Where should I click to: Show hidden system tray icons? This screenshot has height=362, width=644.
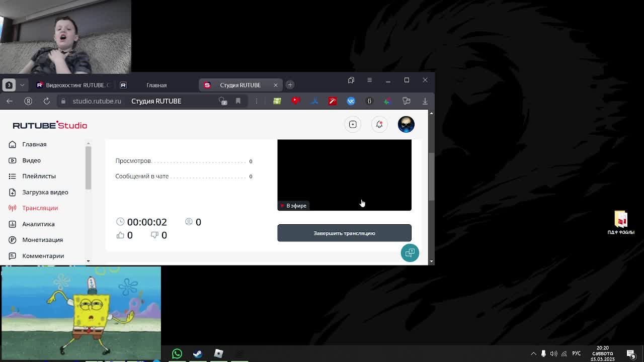pyautogui.click(x=534, y=353)
